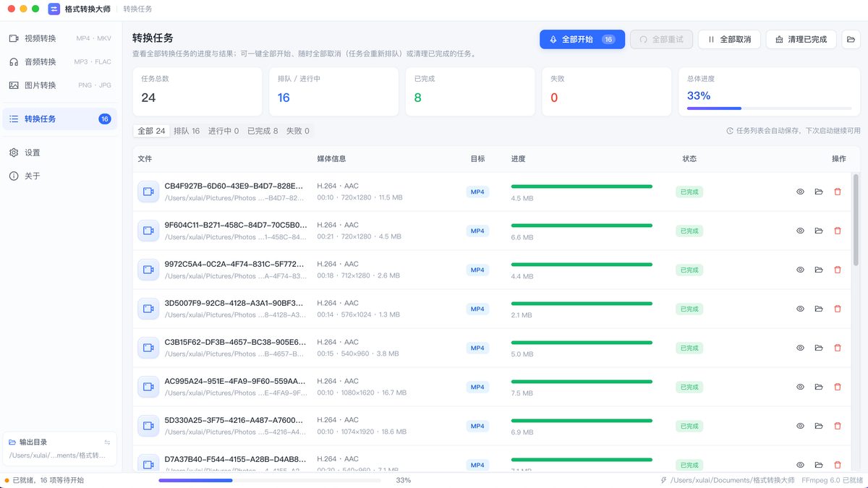
Task: Switch to the 排队 16 filter tab
Action: coord(187,131)
